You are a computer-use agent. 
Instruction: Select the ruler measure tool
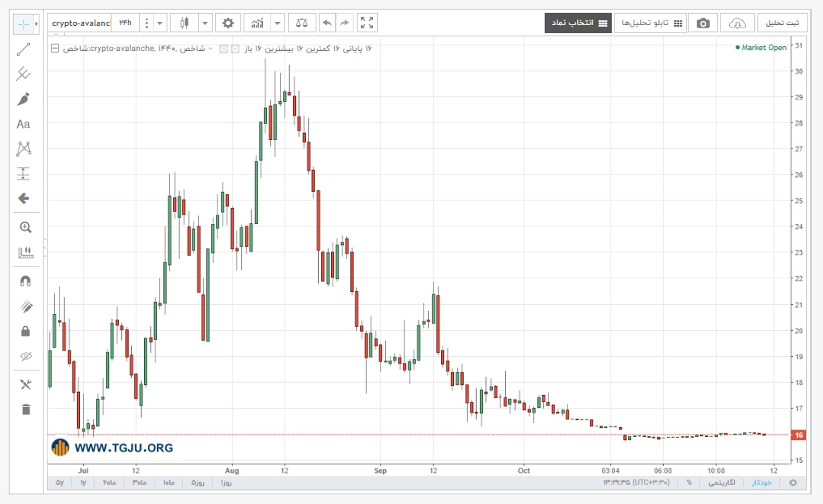[25, 252]
